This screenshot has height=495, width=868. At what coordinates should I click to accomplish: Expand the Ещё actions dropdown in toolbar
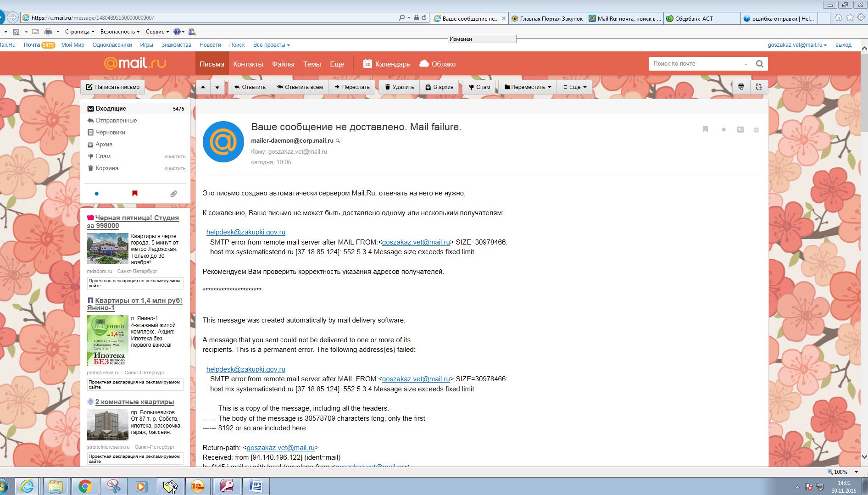[575, 87]
